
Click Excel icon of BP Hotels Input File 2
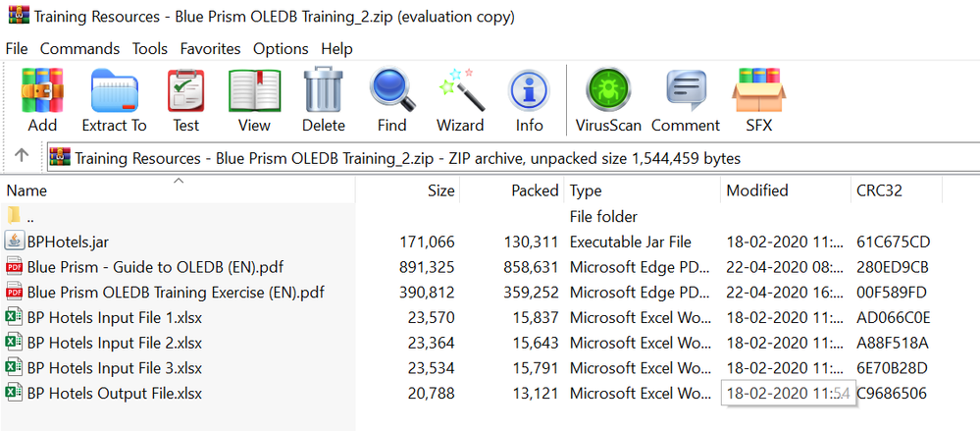pos(14,343)
